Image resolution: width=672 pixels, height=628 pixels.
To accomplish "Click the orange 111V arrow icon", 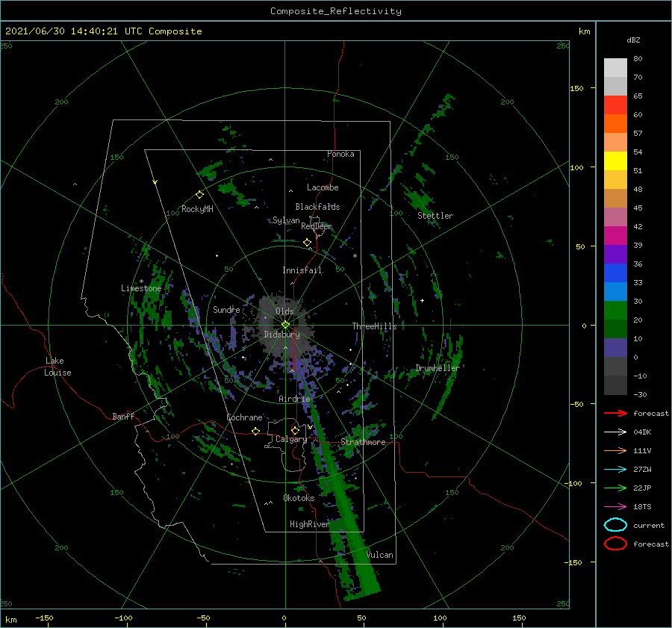I will (615, 450).
